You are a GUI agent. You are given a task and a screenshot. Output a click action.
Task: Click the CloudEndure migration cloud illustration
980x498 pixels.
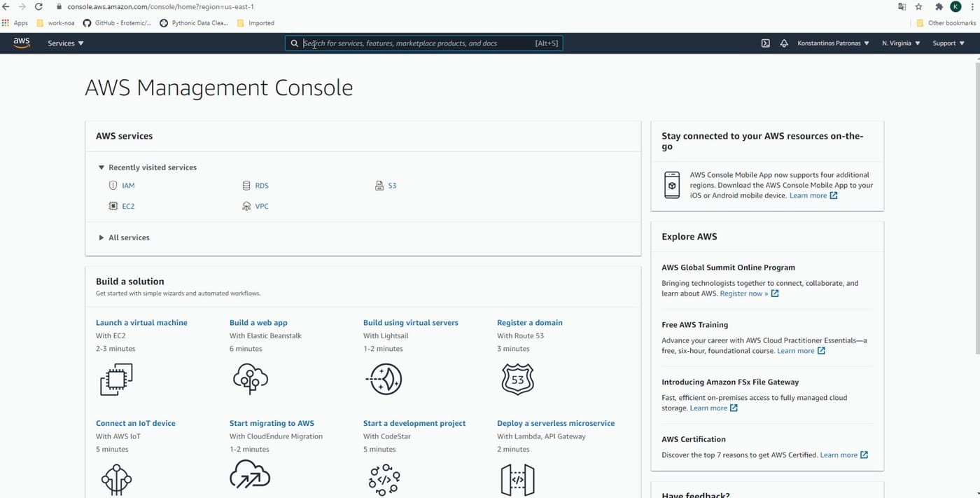[250, 475]
